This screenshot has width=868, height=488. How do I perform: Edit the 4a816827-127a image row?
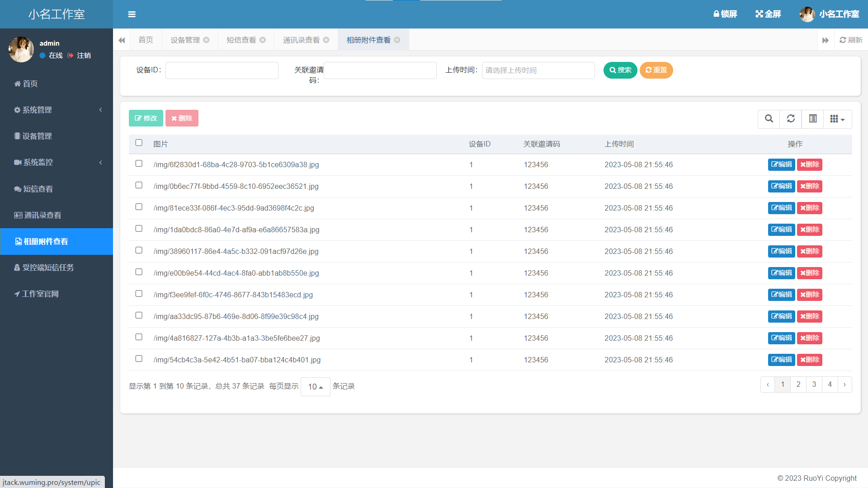click(781, 338)
